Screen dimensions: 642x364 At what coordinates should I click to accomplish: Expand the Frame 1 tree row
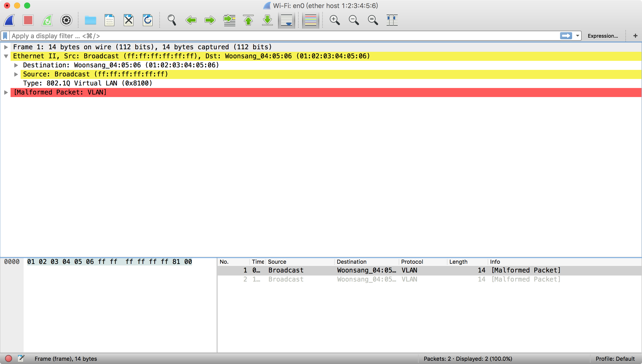pyautogui.click(x=6, y=47)
